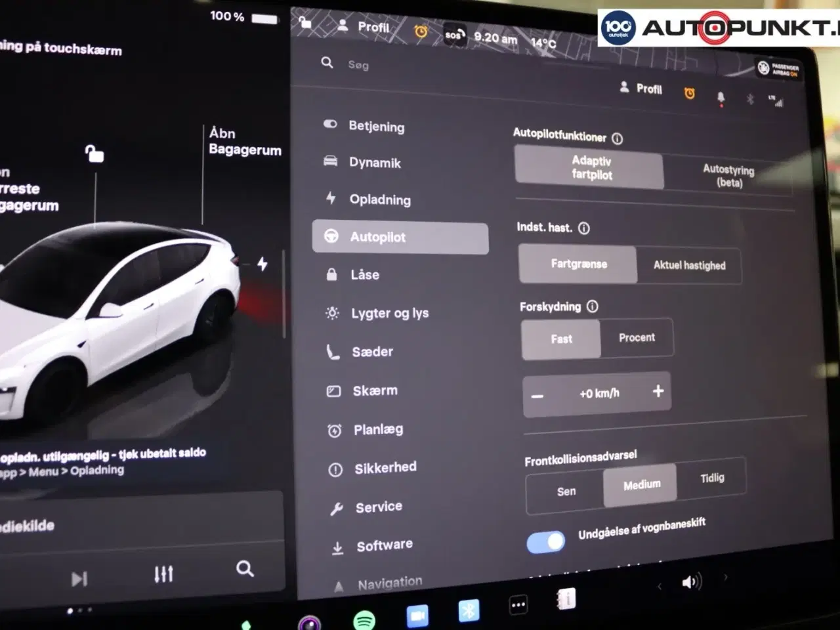Increase speed offset with the plus stepper

point(658,391)
